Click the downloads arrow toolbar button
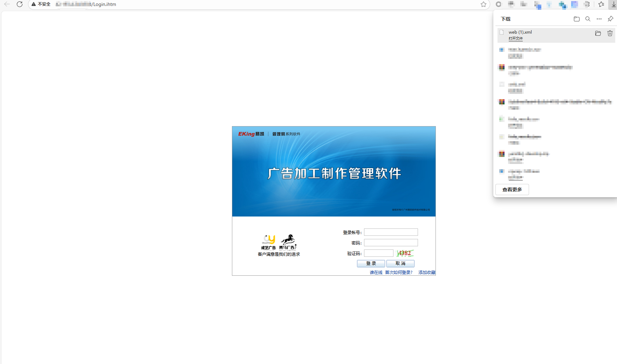The width and height of the screenshot is (617, 364). pos(613,4)
